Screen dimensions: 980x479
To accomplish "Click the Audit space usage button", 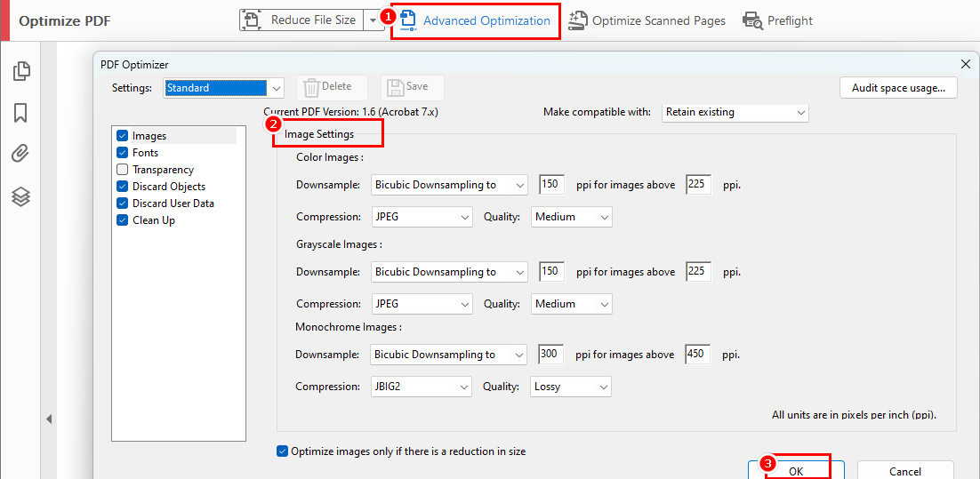I will pyautogui.click(x=897, y=88).
